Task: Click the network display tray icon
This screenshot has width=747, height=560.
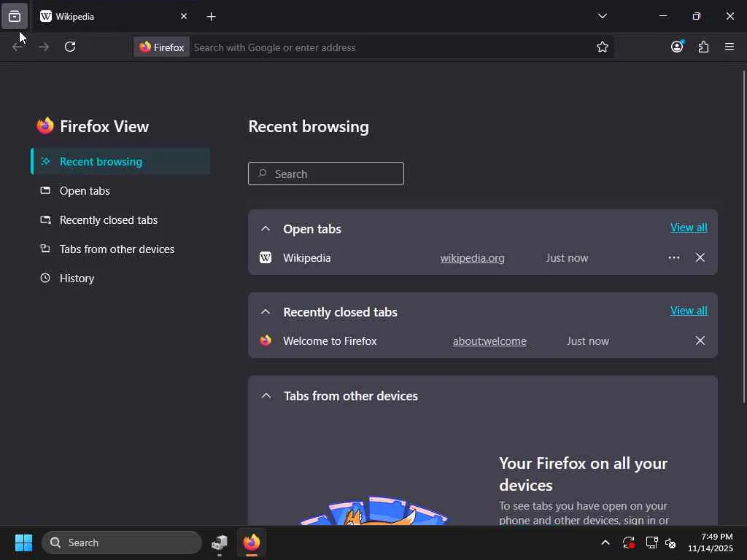Action: (x=651, y=542)
